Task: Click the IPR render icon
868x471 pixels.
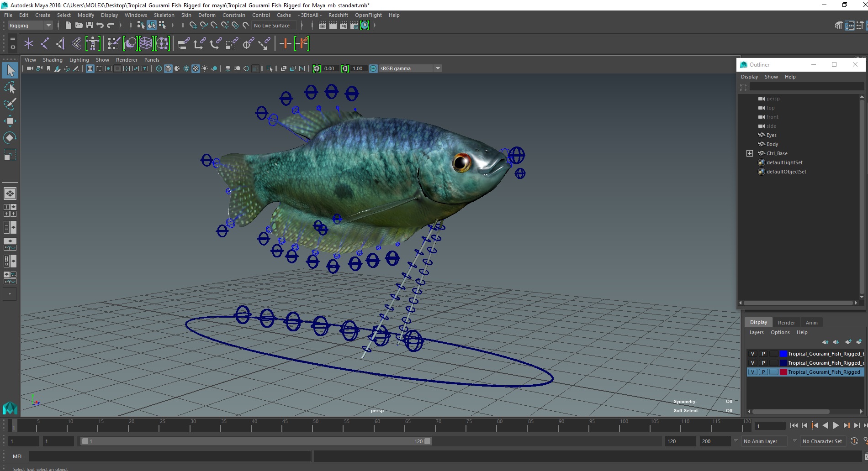Action: point(344,26)
